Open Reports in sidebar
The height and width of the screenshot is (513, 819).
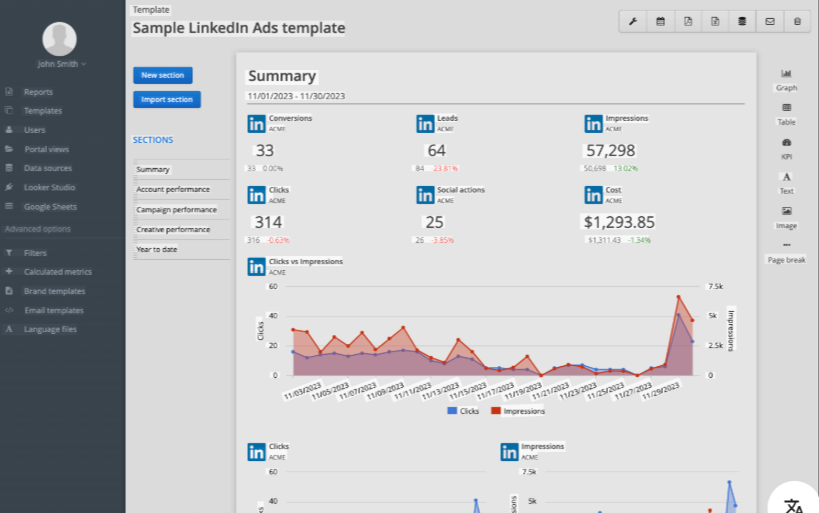point(38,92)
